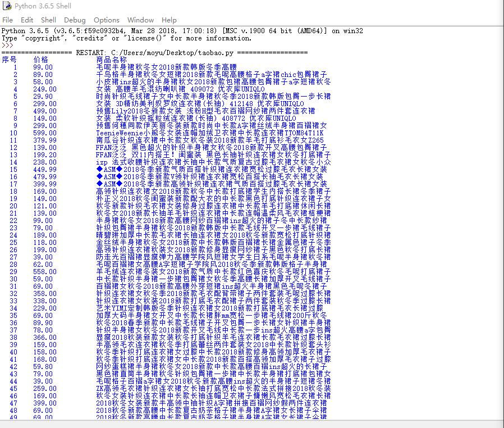Click price 62.00 in row 28
This screenshot has width=504, height=428.
click(43, 265)
